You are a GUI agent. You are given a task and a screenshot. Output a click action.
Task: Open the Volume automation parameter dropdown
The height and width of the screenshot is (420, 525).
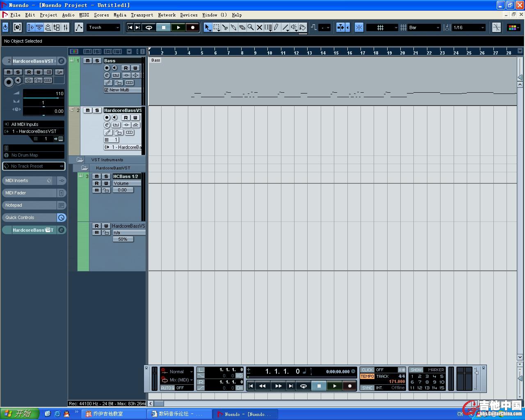click(x=127, y=183)
